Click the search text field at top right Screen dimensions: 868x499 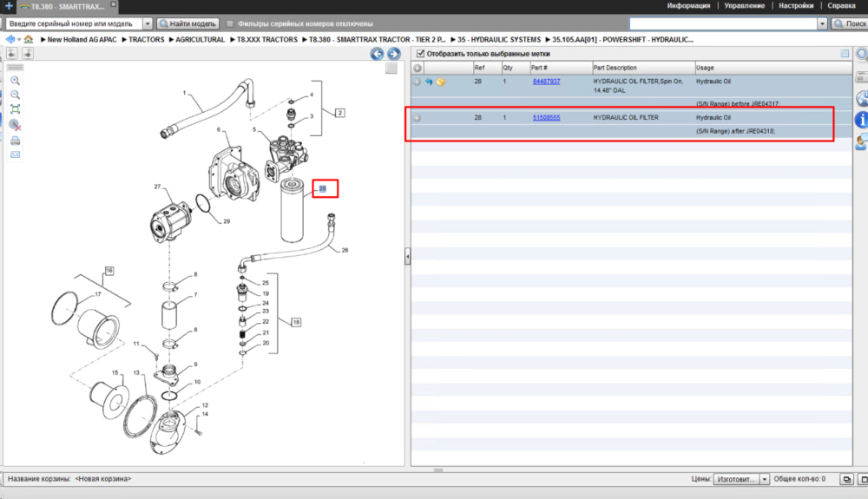tap(724, 23)
